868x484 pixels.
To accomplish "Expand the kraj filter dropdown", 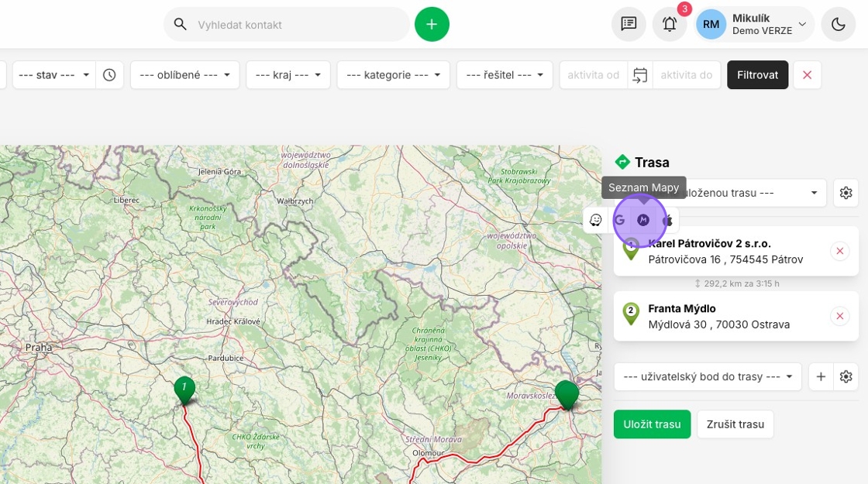I will tap(288, 75).
